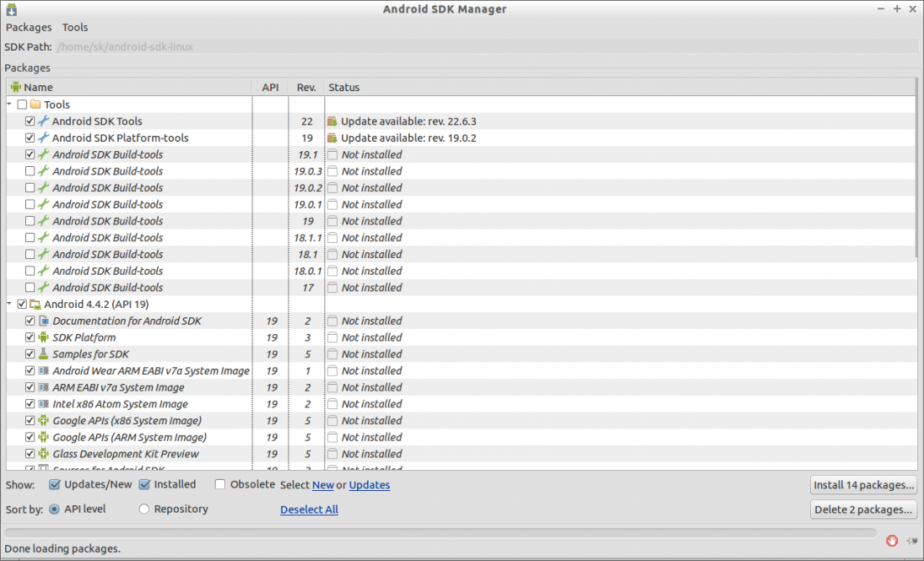The width and height of the screenshot is (924, 561).
Task: Click the red stop icon in the status bar
Action: tap(892, 541)
